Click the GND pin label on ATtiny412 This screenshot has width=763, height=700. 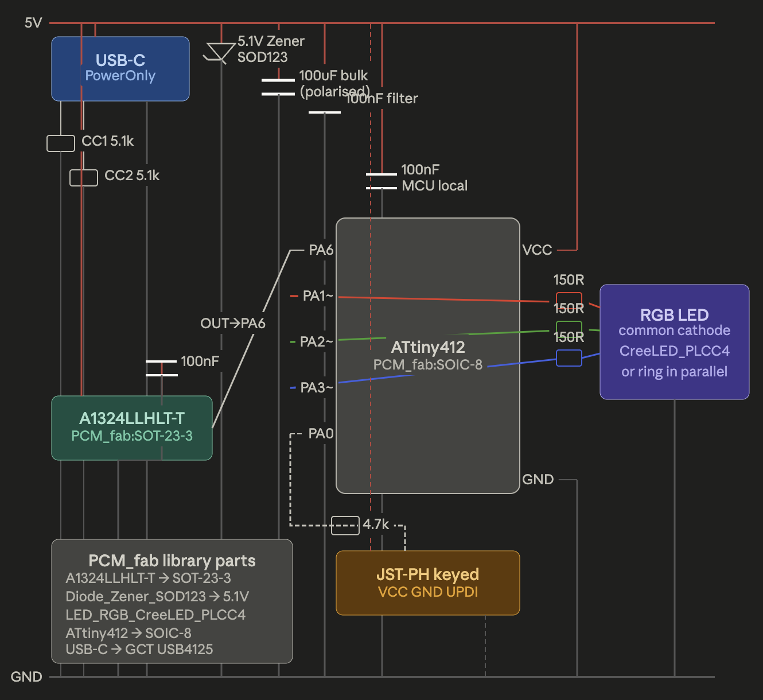tap(538, 480)
